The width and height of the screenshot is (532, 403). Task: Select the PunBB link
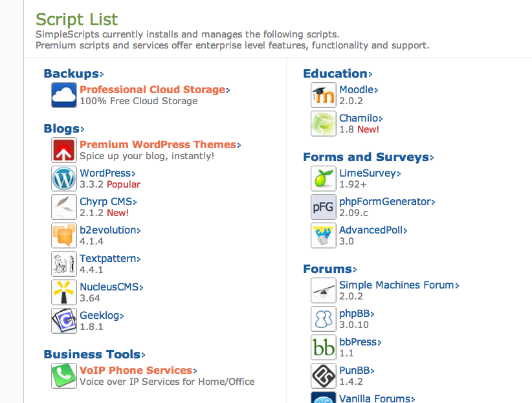point(357,371)
